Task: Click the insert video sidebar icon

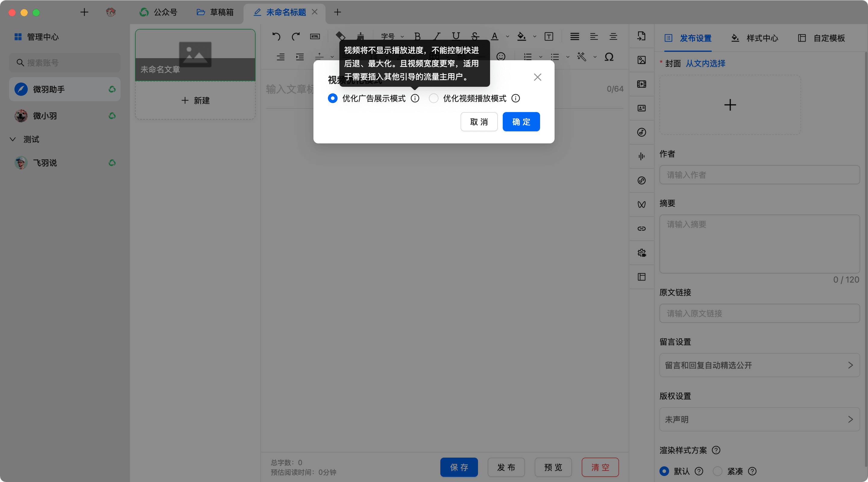Action: tap(642, 84)
